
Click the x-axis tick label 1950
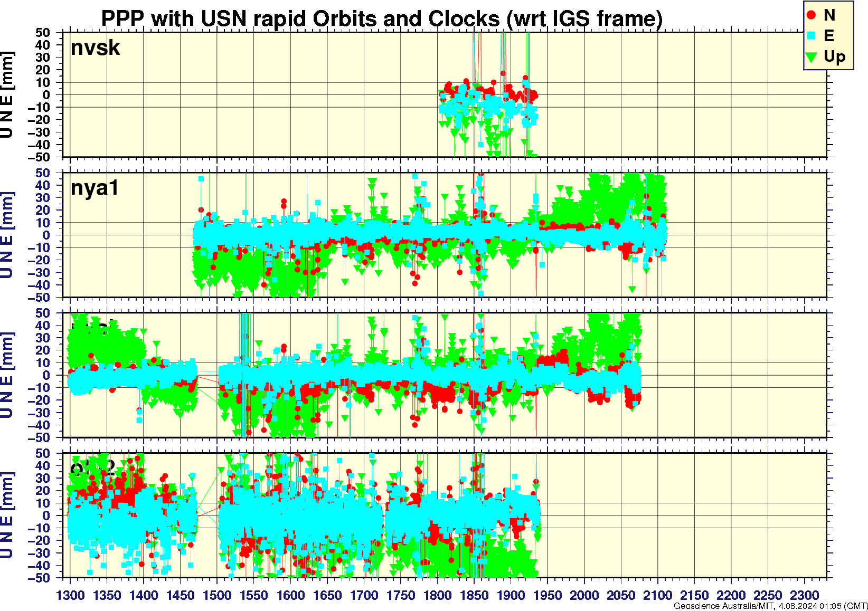click(x=548, y=595)
